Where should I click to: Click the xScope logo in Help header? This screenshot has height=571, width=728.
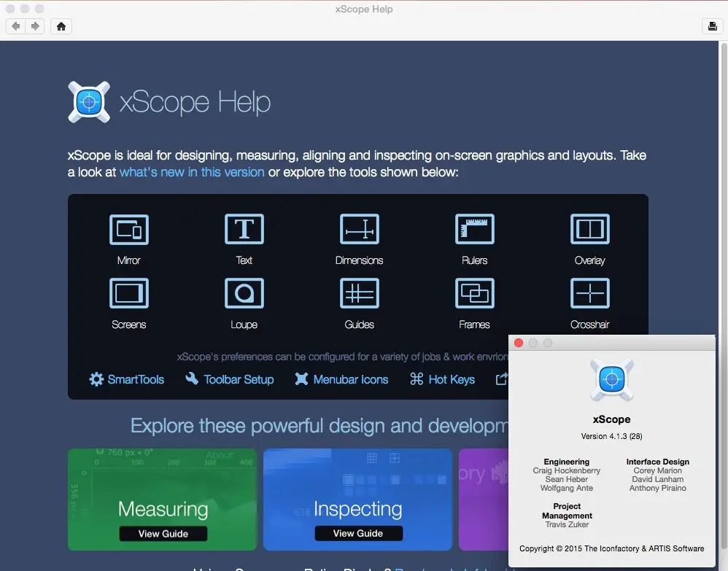click(89, 102)
